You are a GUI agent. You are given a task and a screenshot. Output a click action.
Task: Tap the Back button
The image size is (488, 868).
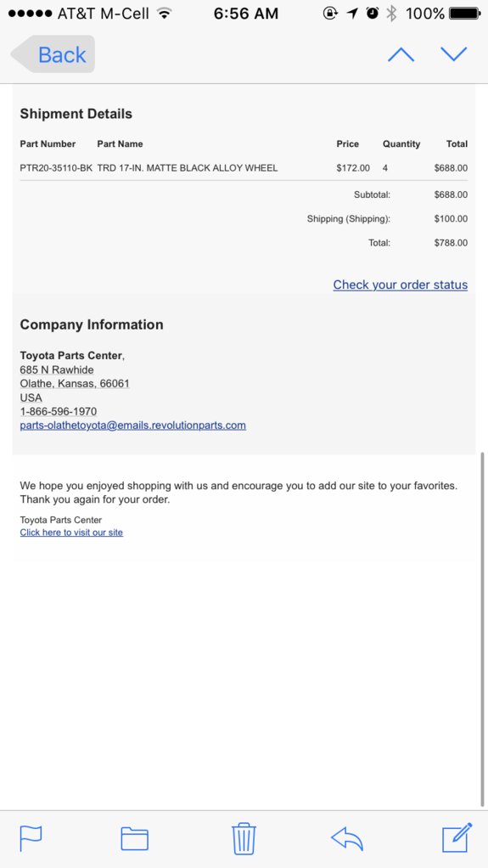coord(53,54)
